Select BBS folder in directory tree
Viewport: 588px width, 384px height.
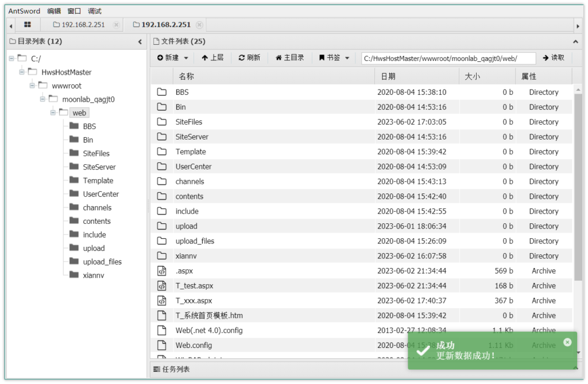pos(89,126)
